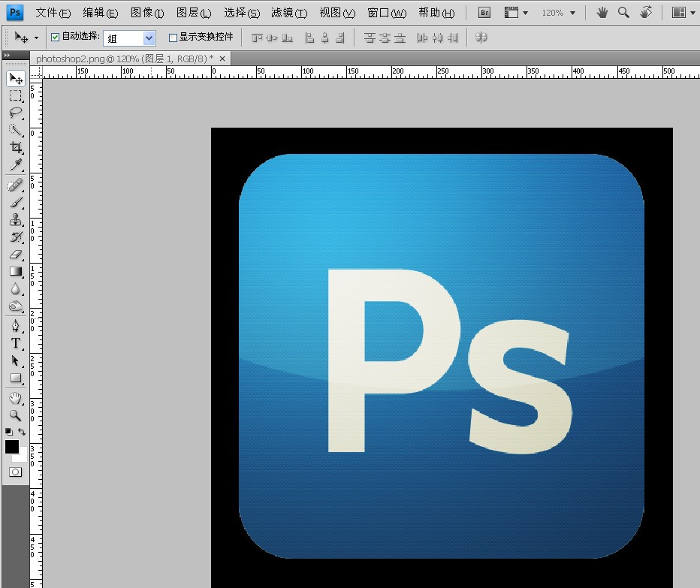This screenshot has width=700, height=588.
Task: Open the 图层(L) menu
Action: [x=194, y=13]
